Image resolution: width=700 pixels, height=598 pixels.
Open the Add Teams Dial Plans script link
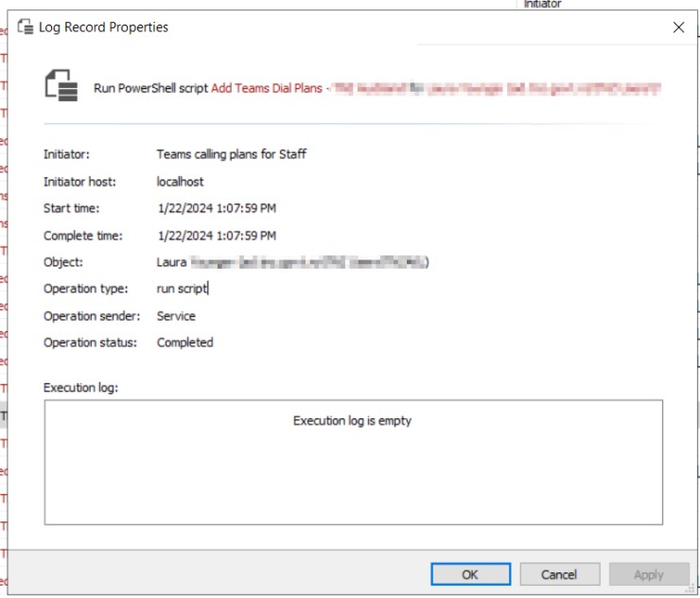tap(267, 88)
